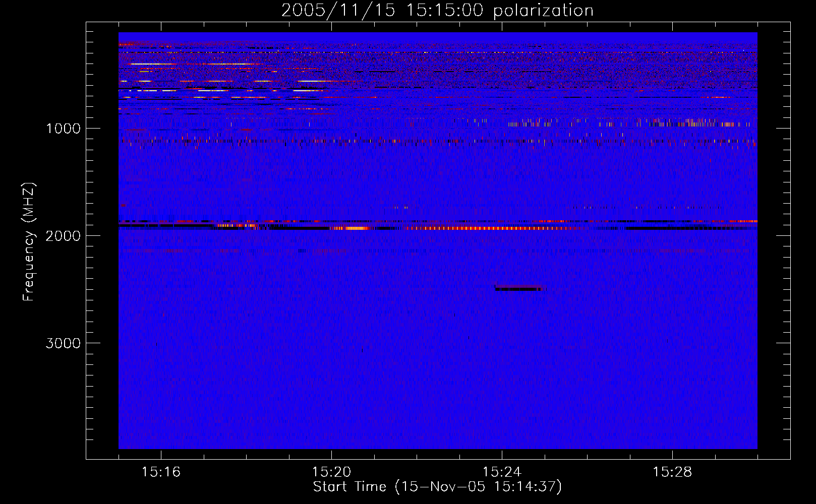Click the plot title '2005/11/15 15:15:00 polarization'

click(x=437, y=10)
